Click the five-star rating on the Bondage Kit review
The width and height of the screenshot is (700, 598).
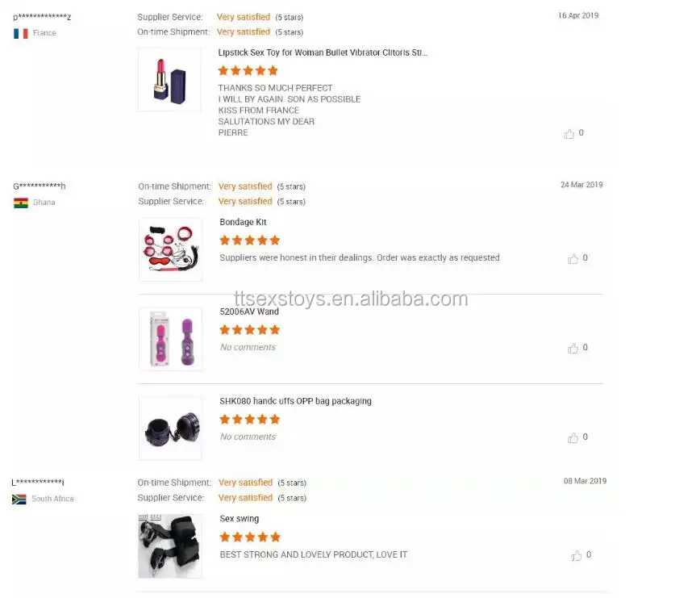pos(250,240)
